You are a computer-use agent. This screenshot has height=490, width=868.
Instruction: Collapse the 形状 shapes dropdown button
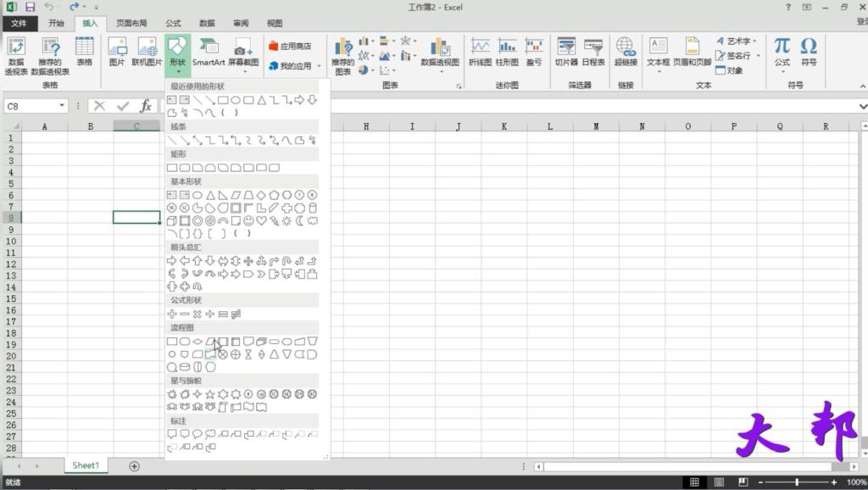pos(177,52)
